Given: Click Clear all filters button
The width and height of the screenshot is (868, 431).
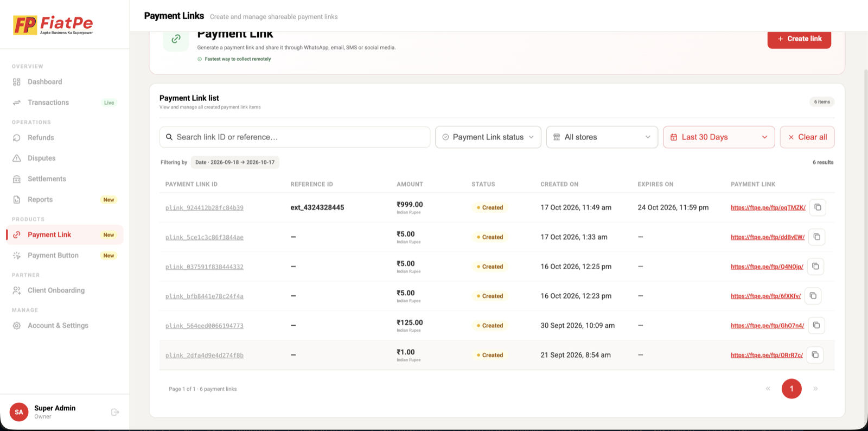Looking at the screenshot, I should coord(807,137).
